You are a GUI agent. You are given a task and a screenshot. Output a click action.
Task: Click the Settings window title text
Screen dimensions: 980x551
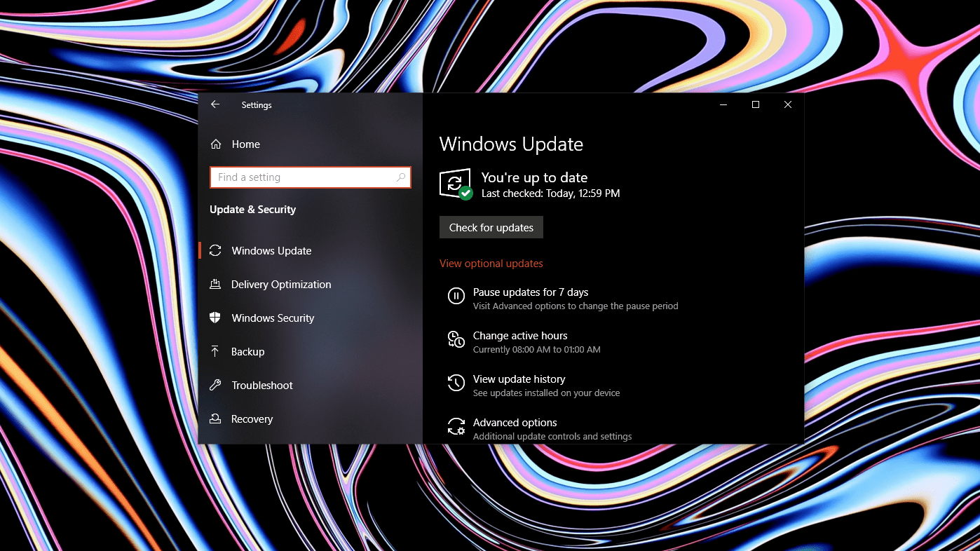(x=257, y=105)
